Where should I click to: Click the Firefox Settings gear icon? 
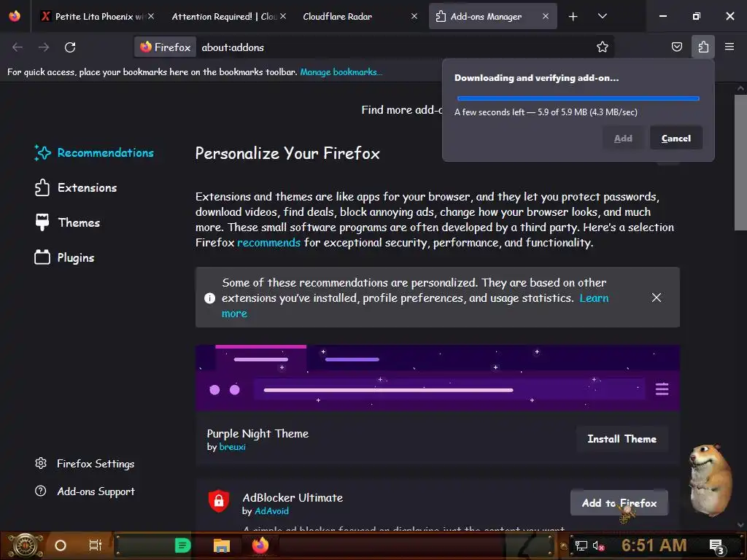(41, 463)
